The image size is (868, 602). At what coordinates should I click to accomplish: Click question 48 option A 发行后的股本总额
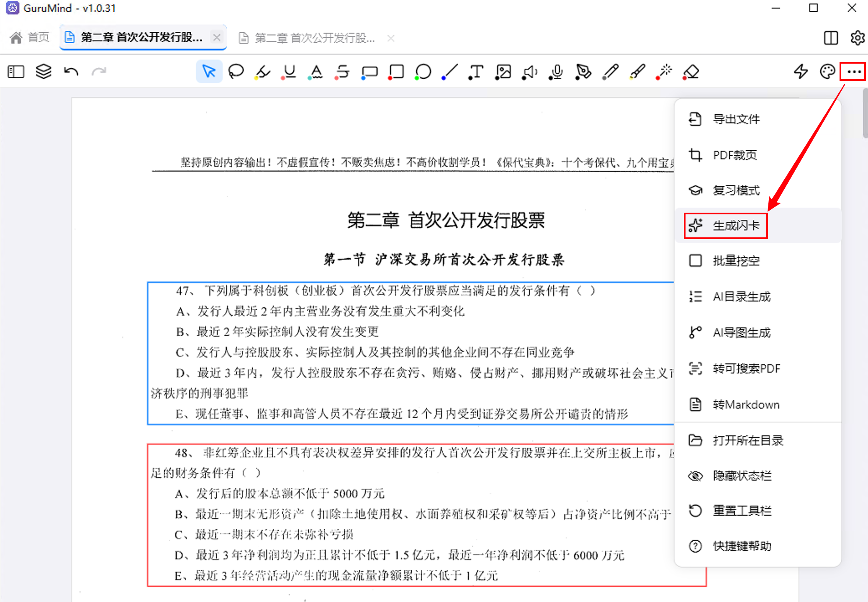click(280, 494)
